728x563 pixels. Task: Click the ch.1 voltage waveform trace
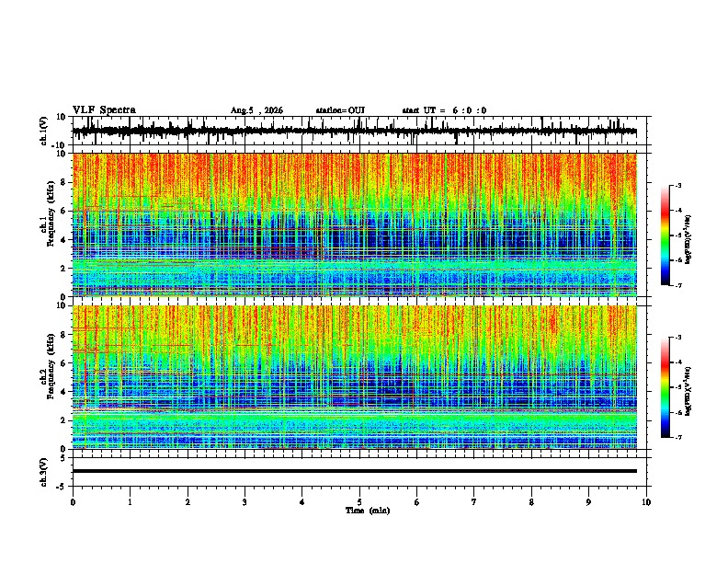pyautogui.click(x=355, y=131)
